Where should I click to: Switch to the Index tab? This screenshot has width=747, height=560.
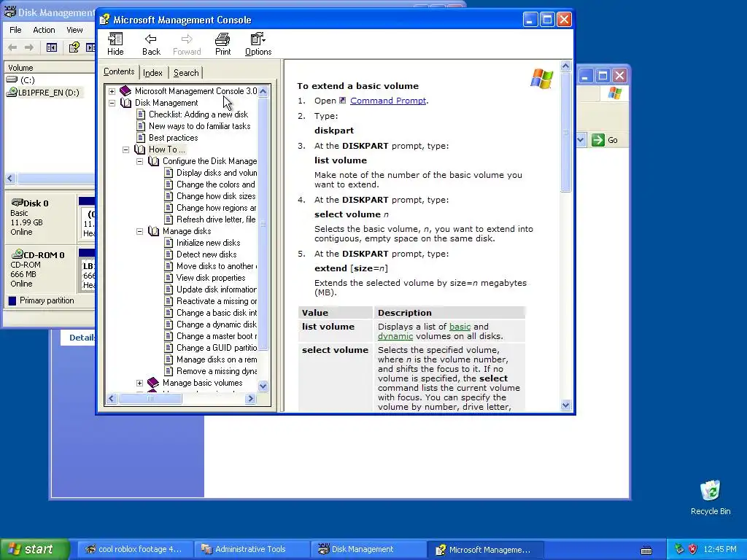153,73
